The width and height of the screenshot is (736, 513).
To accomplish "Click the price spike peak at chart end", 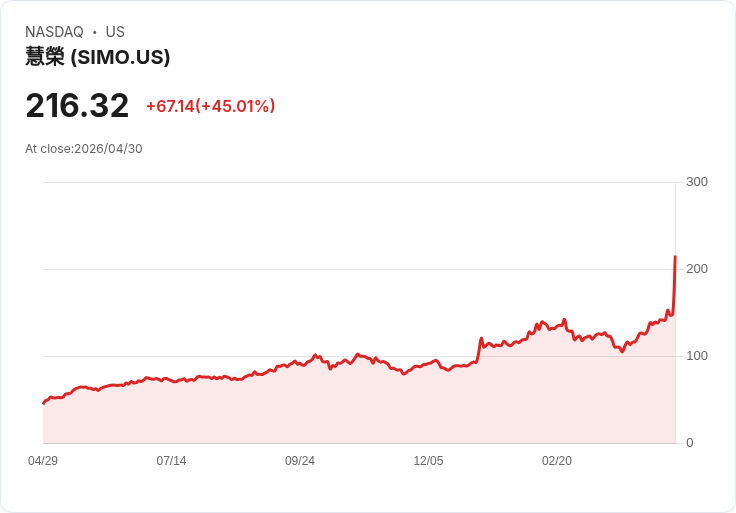I will (675, 256).
